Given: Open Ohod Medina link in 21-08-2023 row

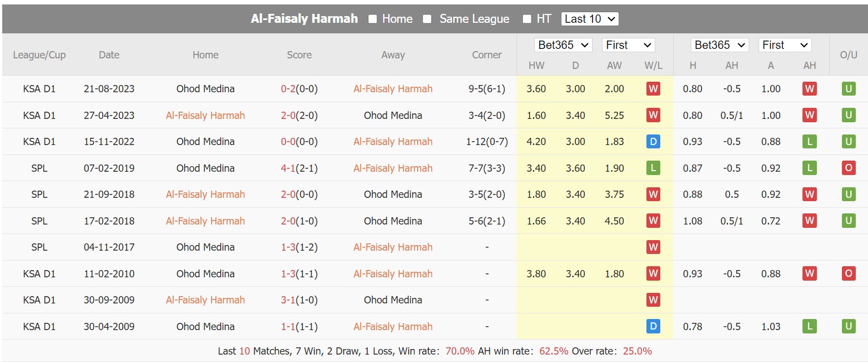Looking at the screenshot, I should tap(205, 89).
